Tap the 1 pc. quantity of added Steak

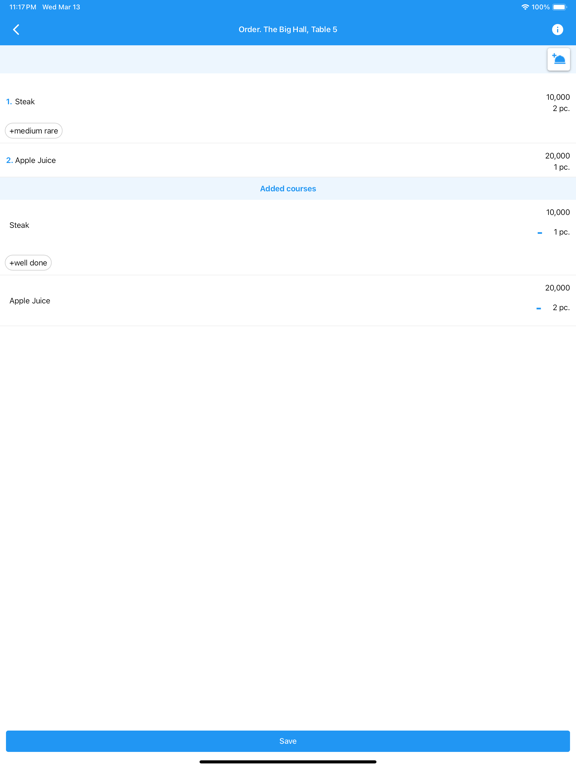(562, 232)
